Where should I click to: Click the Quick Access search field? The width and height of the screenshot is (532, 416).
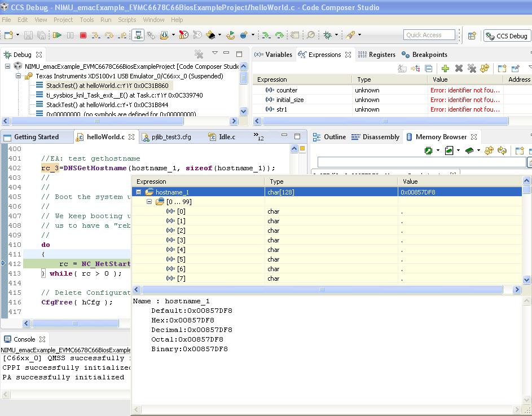tap(429, 35)
